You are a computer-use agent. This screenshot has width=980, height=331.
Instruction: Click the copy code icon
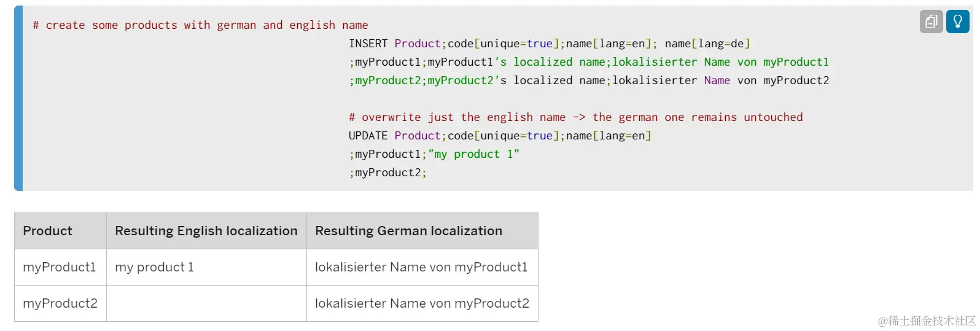(x=931, y=21)
